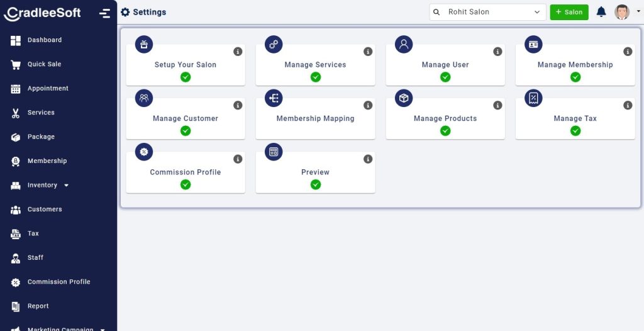Viewport: 644px width, 331px height.
Task: Expand the Inventory sidebar submenu
Action: tap(66, 186)
